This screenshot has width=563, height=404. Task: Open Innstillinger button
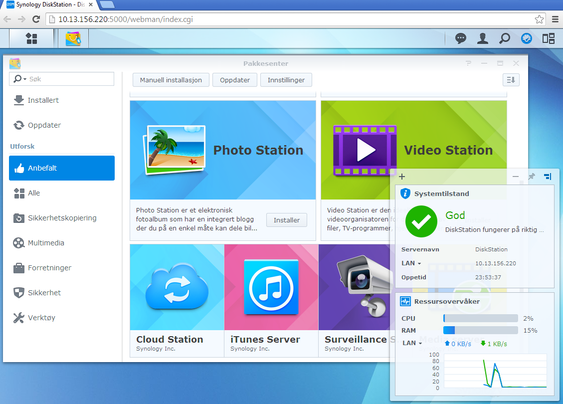(x=286, y=80)
